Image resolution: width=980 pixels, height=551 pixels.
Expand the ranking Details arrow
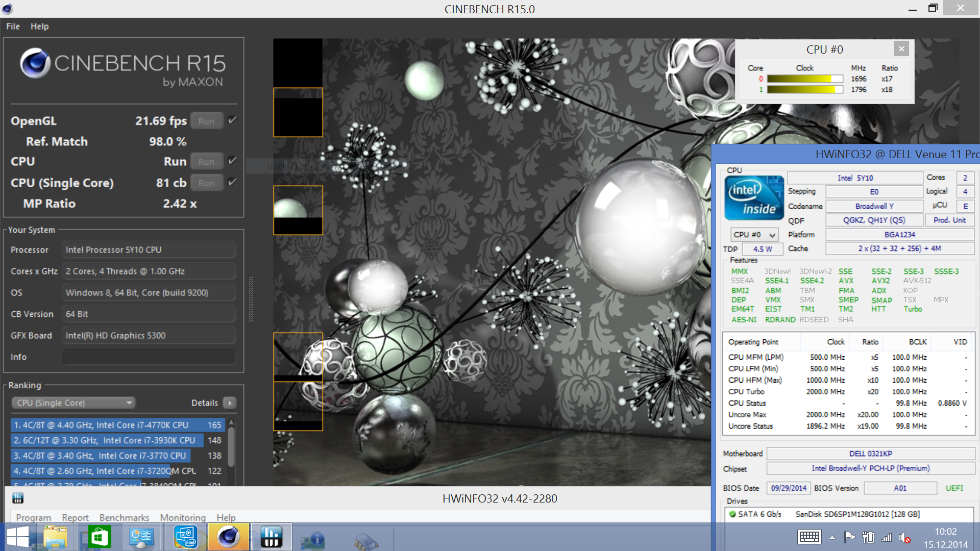[x=230, y=403]
